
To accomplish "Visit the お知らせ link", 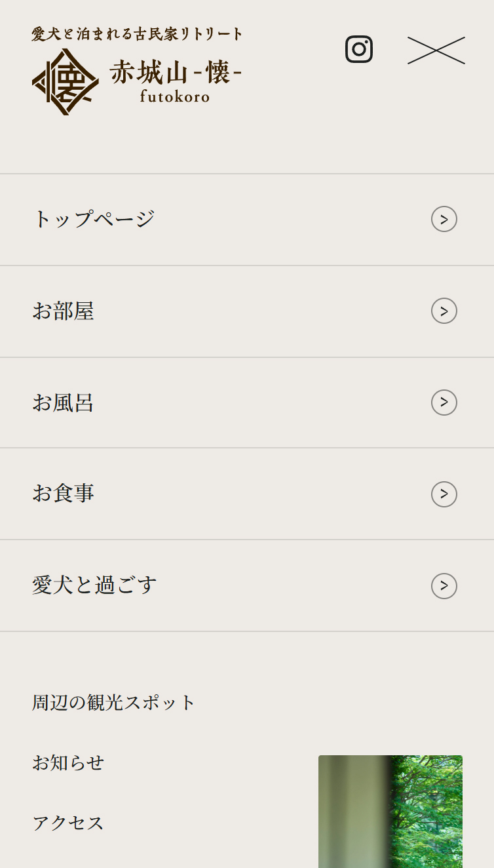I will (68, 762).
